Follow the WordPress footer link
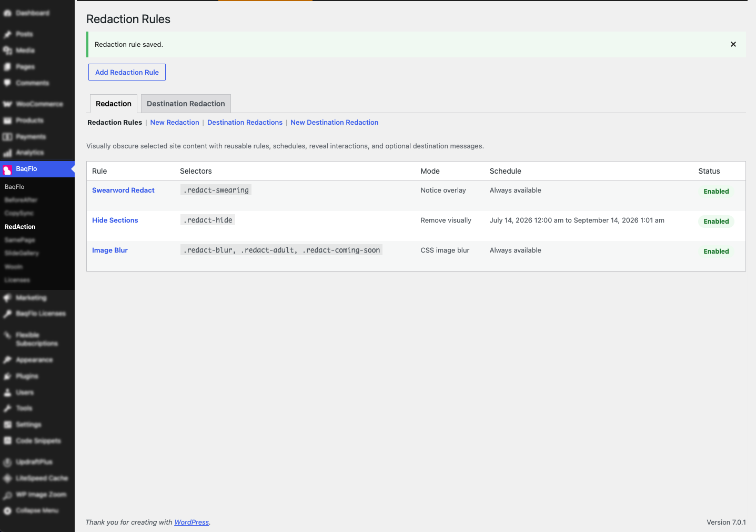Image resolution: width=756 pixels, height=532 pixels. 191,522
